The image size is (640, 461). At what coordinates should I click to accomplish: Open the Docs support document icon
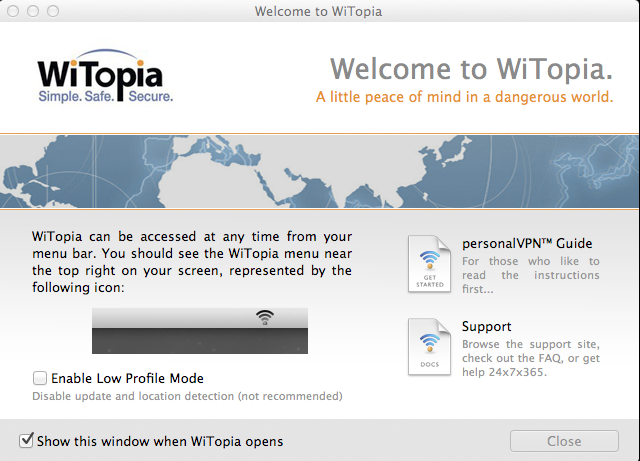coord(429,347)
